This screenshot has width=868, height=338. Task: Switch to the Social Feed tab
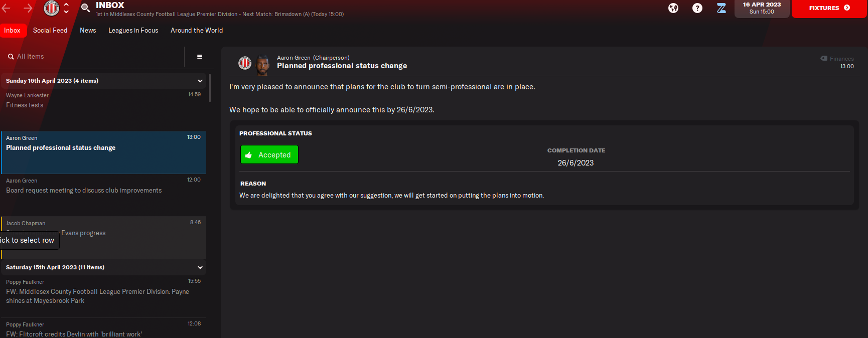(x=50, y=31)
